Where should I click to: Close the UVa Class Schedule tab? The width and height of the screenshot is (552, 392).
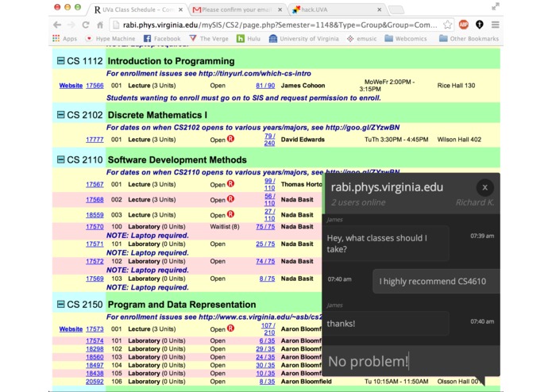[180, 10]
